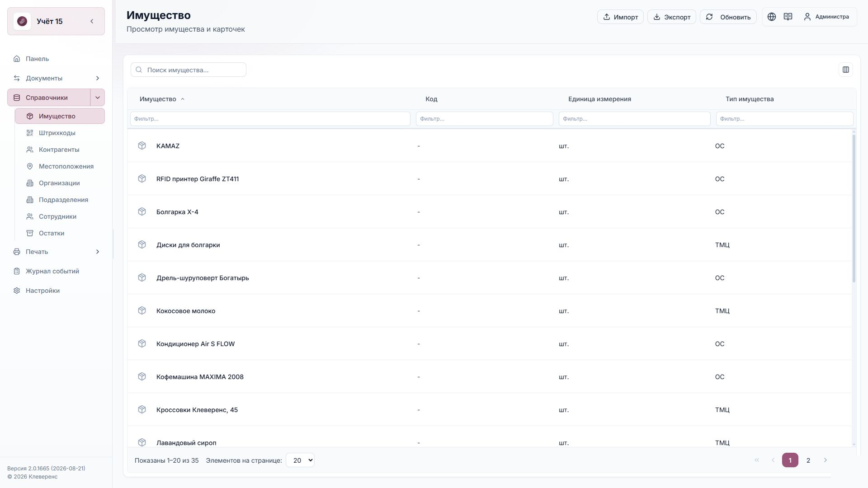Click the Учёт 15 app logo icon
Image resolution: width=868 pixels, height=488 pixels.
tap(22, 21)
